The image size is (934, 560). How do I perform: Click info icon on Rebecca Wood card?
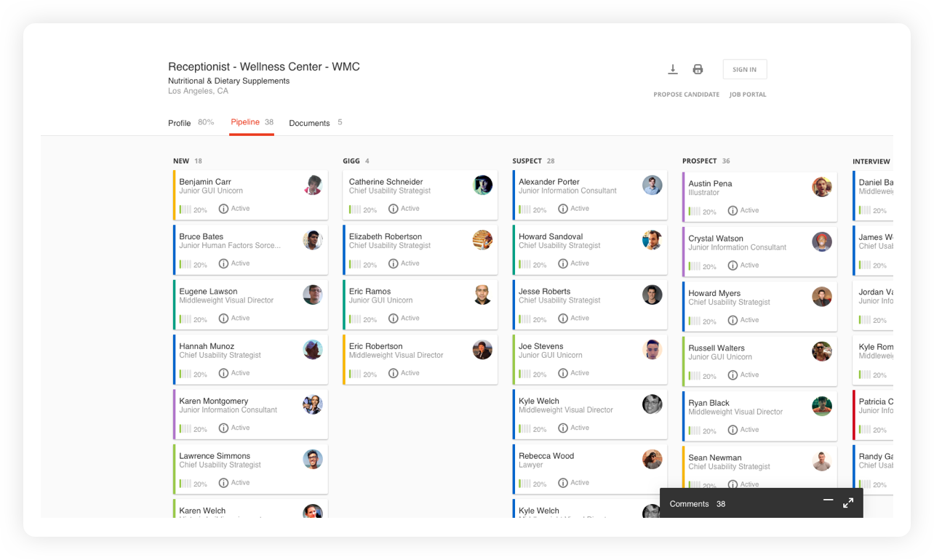562,482
